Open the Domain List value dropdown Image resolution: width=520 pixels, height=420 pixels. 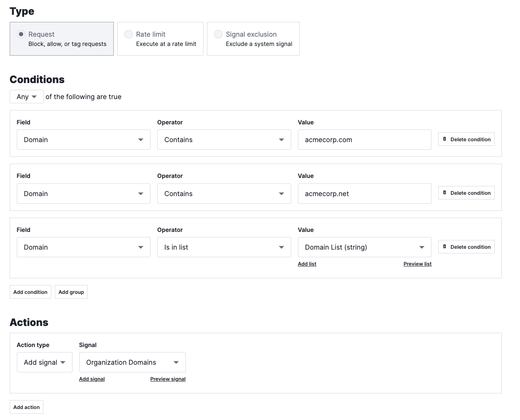[364, 247]
